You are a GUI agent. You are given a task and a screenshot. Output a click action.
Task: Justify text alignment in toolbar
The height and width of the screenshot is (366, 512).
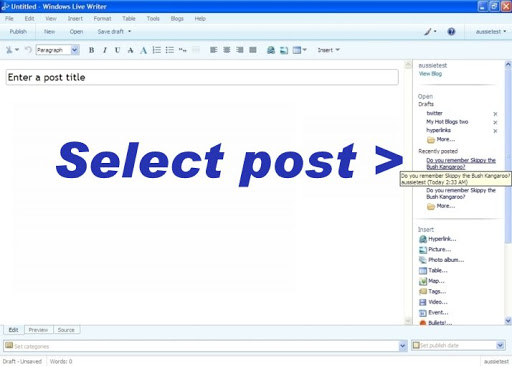pyautogui.click(x=253, y=50)
